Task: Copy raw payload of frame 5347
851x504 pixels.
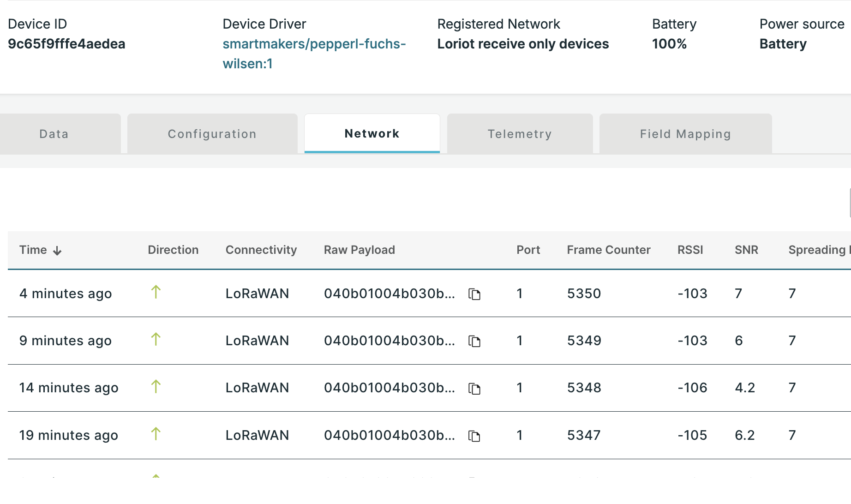Action: [x=474, y=436]
